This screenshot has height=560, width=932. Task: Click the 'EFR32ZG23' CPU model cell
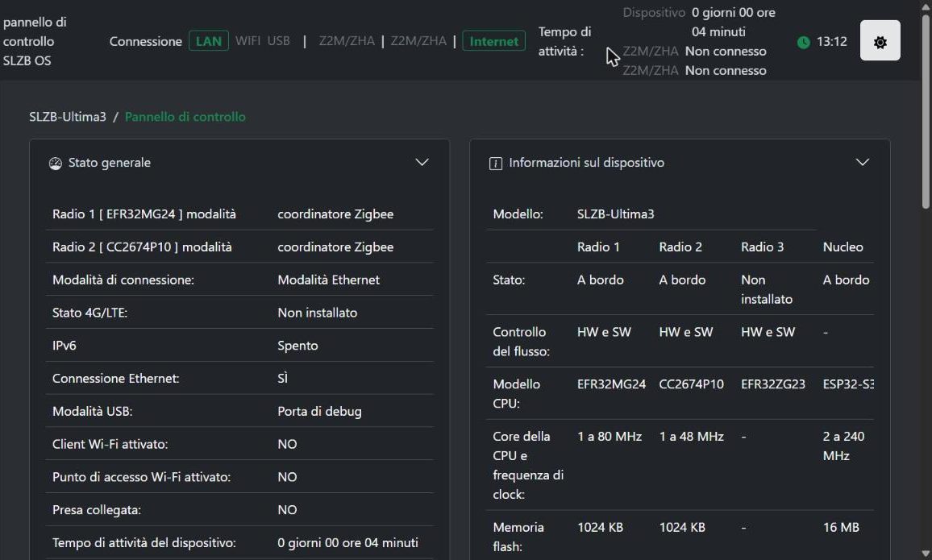[x=772, y=384]
